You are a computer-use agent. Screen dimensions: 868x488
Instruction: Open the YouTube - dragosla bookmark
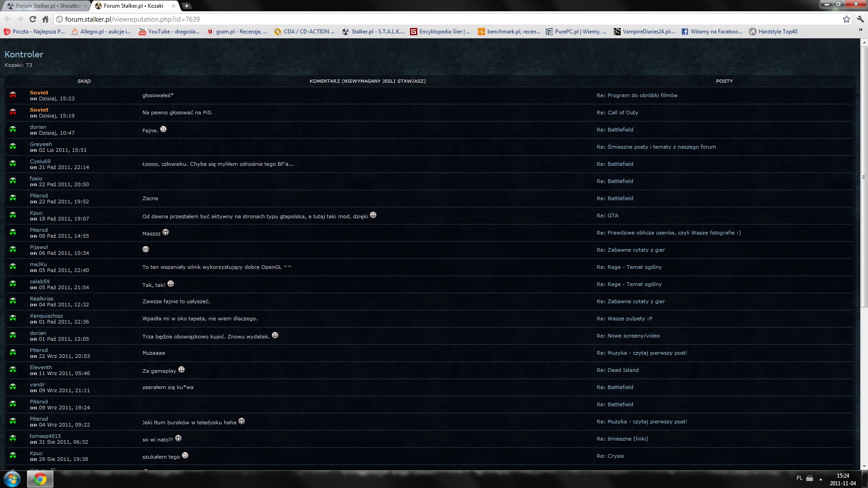click(x=169, y=32)
